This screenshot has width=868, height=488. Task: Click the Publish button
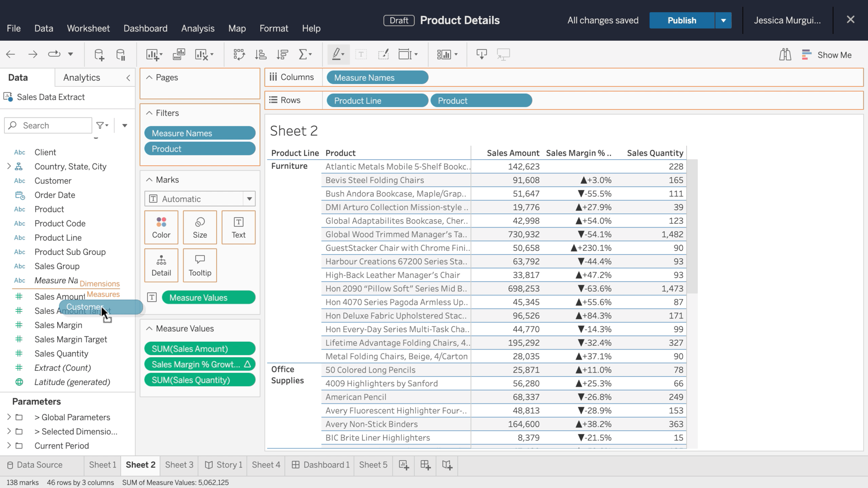tap(681, 20)
